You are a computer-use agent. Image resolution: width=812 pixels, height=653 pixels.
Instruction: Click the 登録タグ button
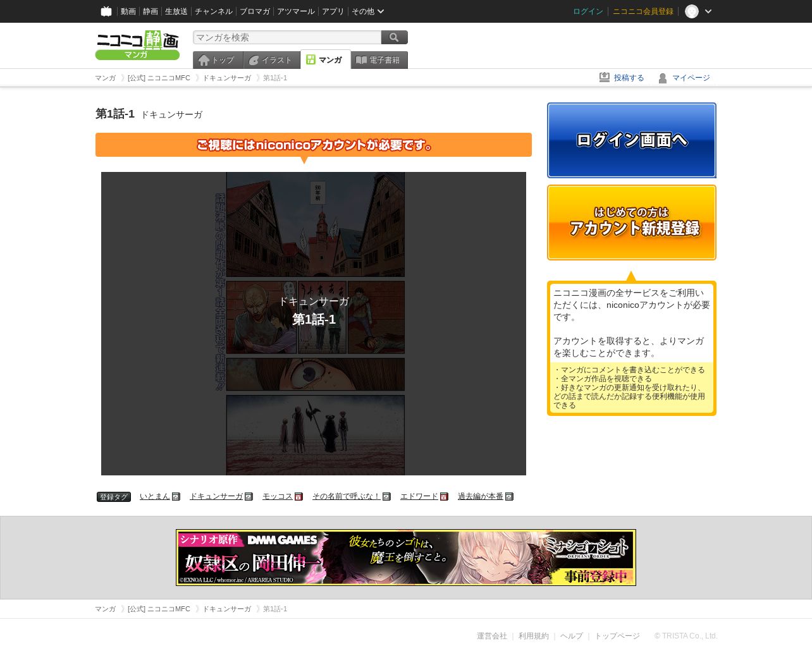[x=114, y=497]
